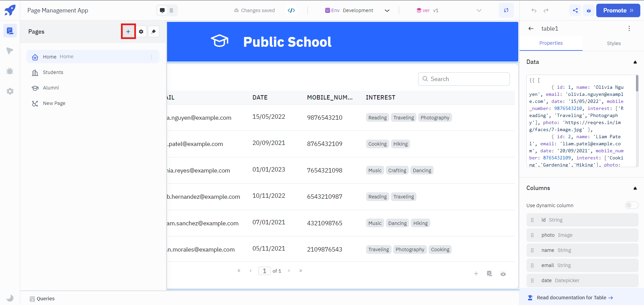The height and width of the screenshot is (305, 644).
Task: Open the Pages panel sidebar icon
Action: pos(10,31)
